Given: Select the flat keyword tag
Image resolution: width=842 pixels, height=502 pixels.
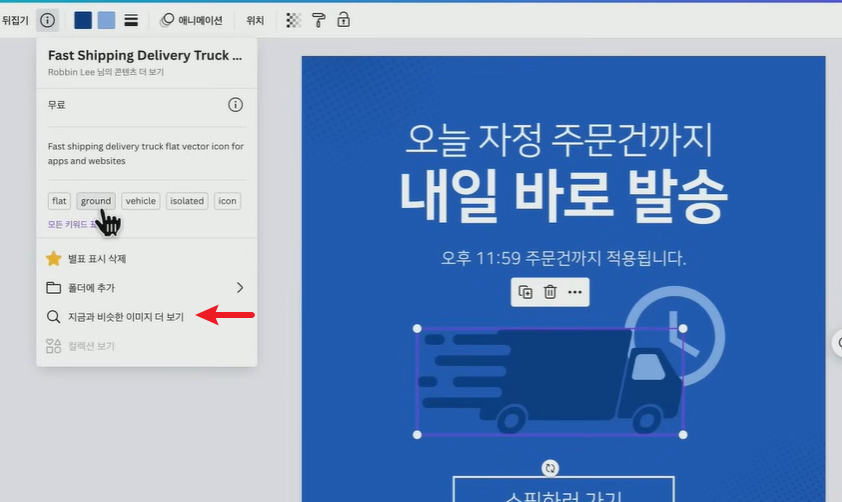Looking at the screenshot, I should point(59,201).
